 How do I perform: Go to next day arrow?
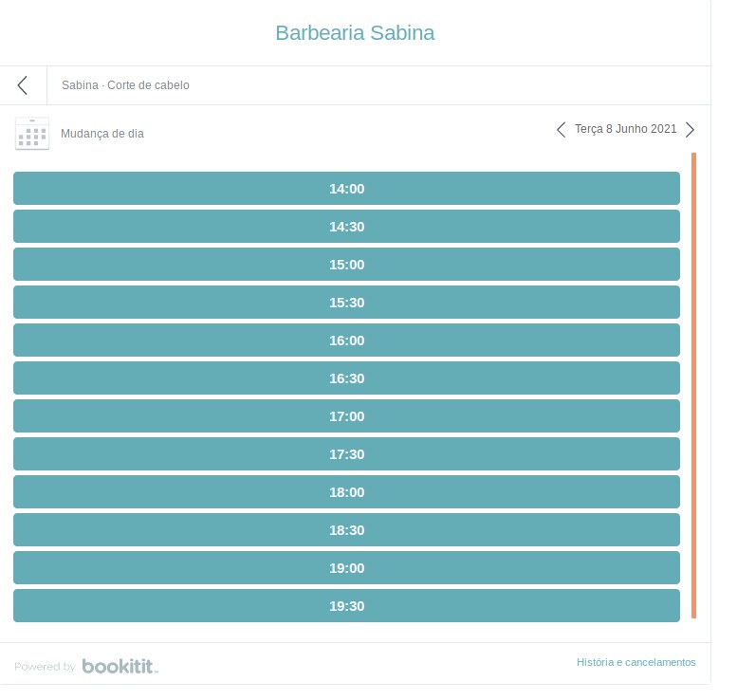[x=690, y=129]
